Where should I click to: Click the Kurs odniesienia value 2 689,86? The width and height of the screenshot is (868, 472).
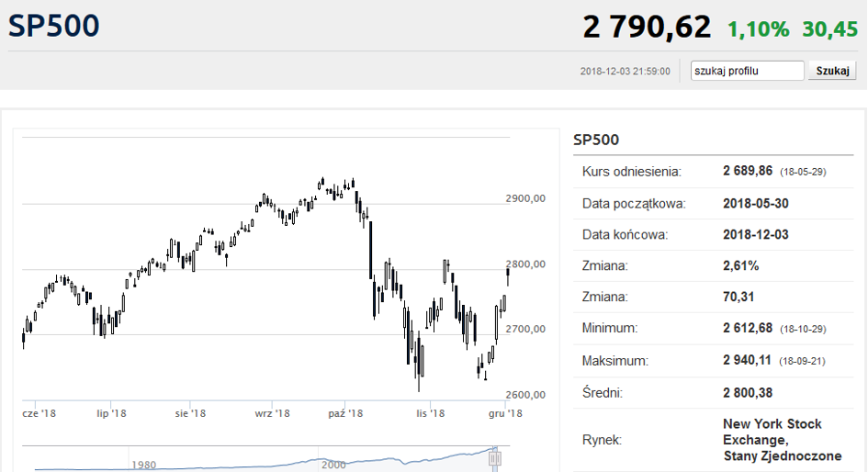(748, 171)
